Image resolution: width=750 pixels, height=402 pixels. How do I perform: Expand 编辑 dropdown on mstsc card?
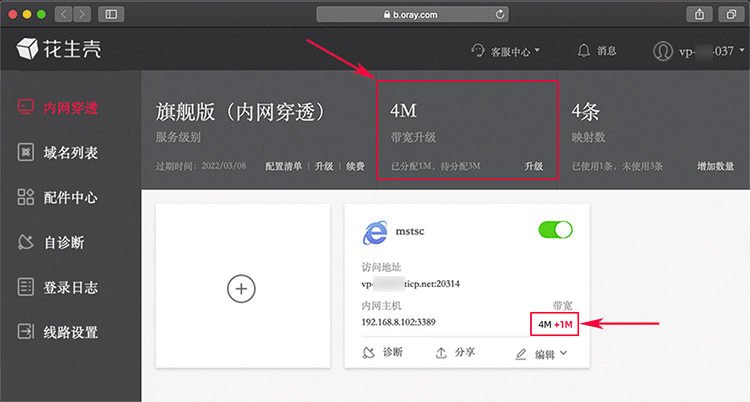tap(541, 354)
